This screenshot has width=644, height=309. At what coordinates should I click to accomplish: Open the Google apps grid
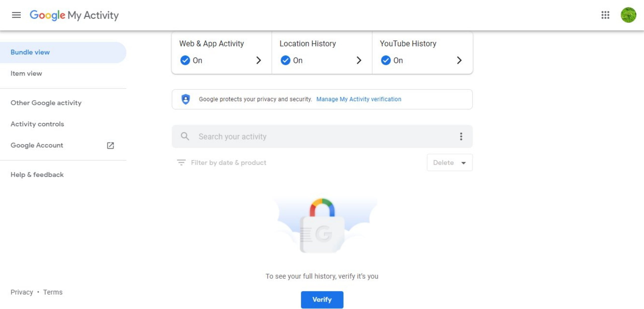605,15
